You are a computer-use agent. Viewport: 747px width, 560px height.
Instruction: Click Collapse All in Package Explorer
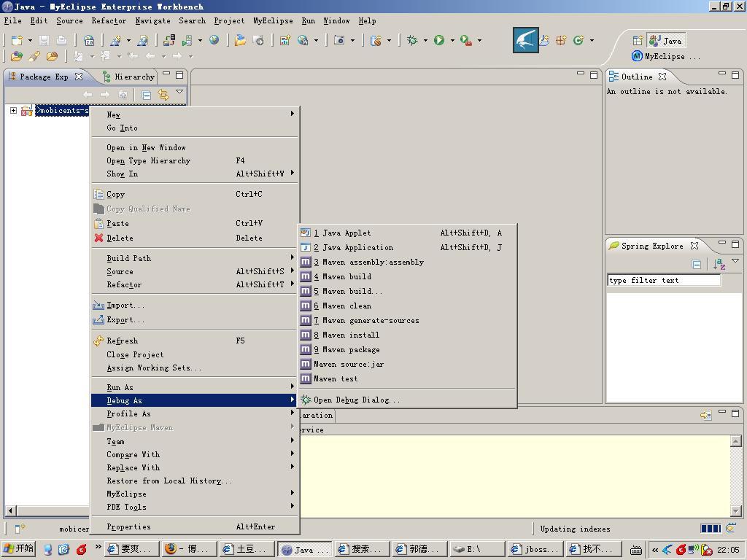(x=147, y=96)
